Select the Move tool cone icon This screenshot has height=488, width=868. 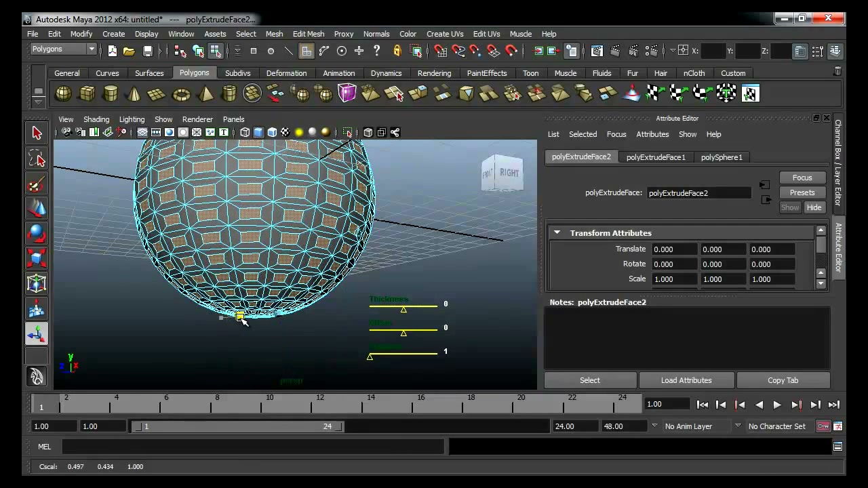pos(37,209)
